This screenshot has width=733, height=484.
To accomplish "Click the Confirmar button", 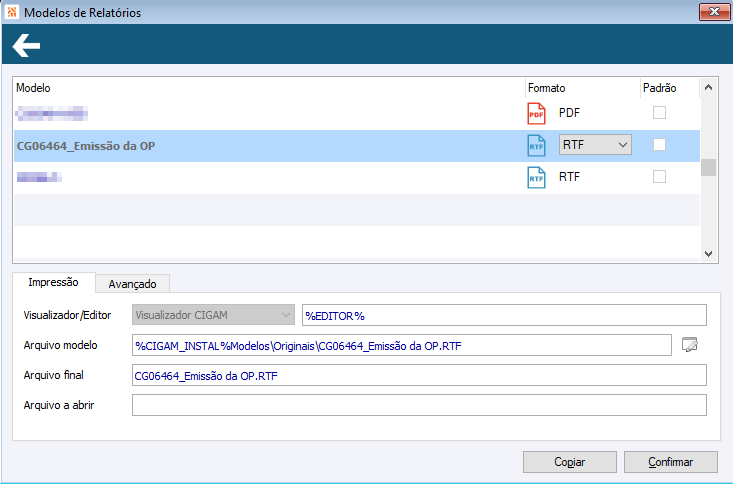I will coord(670,462).
